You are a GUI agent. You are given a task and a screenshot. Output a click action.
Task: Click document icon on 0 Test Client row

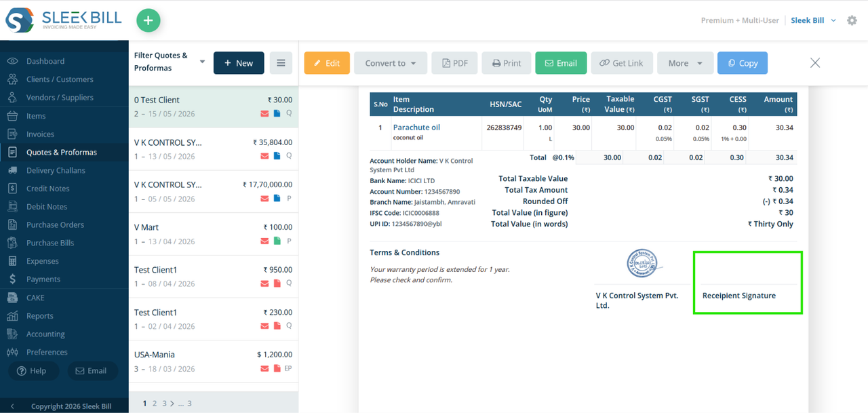277,114
